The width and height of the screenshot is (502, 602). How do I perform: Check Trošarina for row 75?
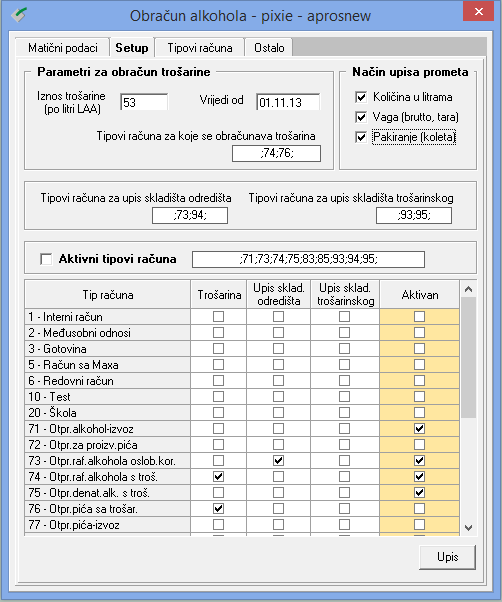[218, 493]
